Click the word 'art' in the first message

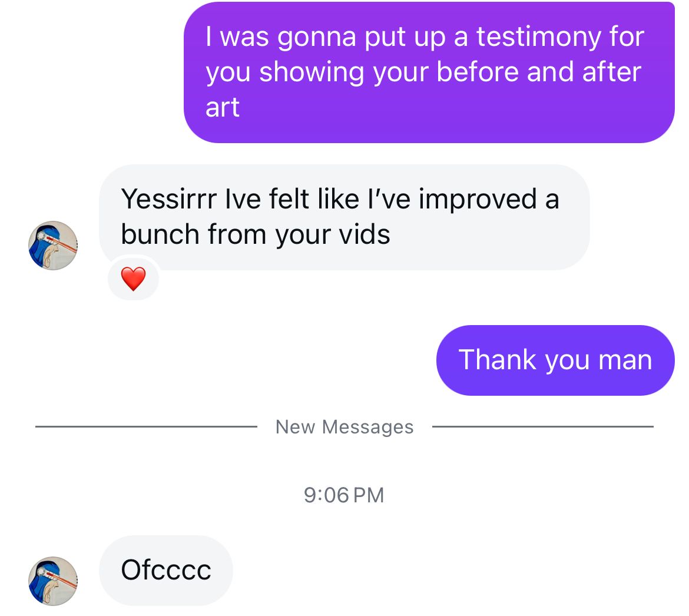223,108
